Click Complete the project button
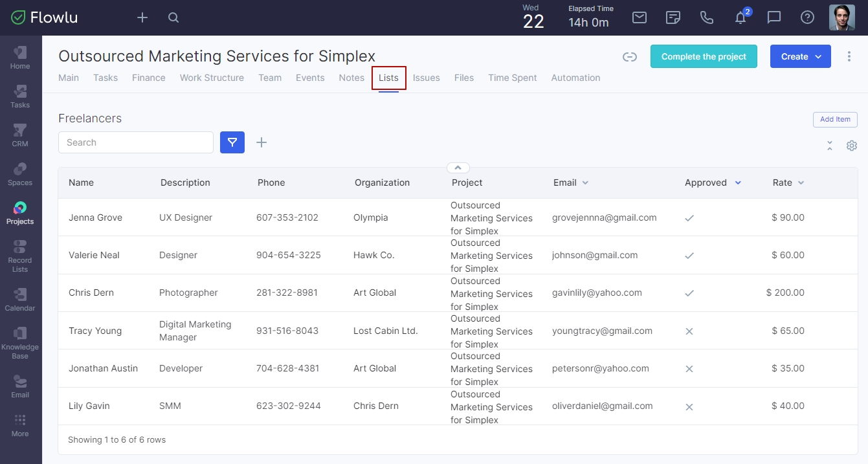Screen dimensions: 868x464 click(x=704, y=56)
